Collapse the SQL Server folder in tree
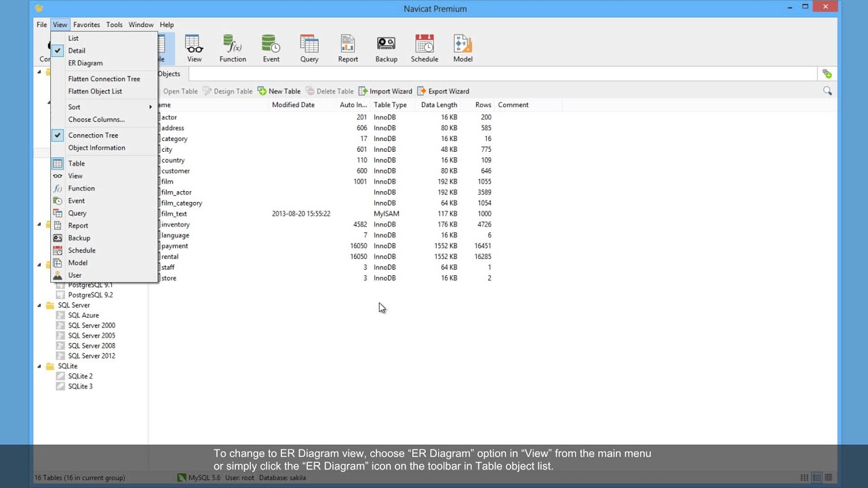 [x=39, y=305]
